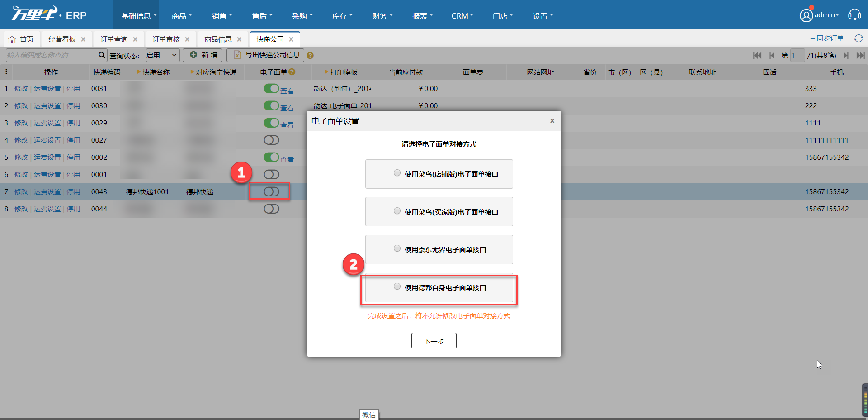Sort by the 快递名称 column header
Image resolution: width=868 pixels, height=420 pixels.
pyautogui.click(x=154, y=72)
